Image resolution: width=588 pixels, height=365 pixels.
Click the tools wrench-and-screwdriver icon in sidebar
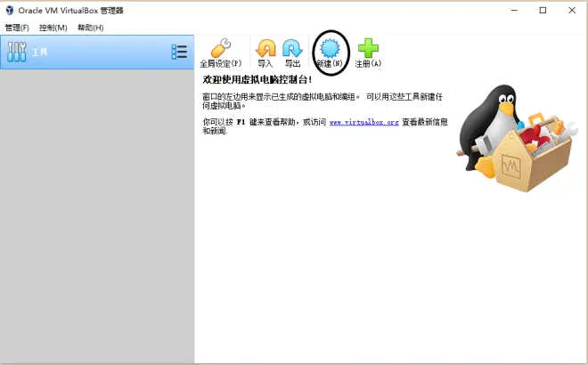pyautogui.click(x=17, y=52)
